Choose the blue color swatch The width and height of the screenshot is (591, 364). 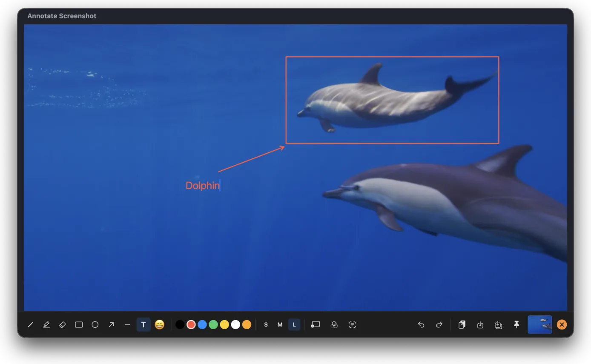[x=202, y=325]
